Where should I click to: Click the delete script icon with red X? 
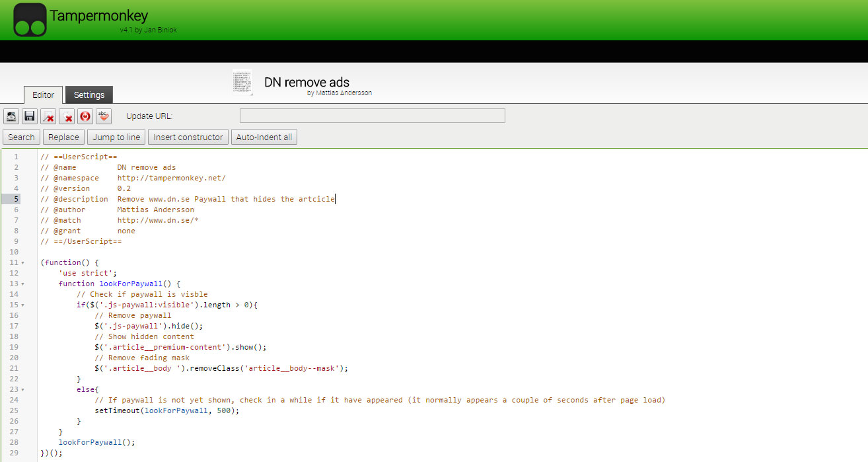(x=67, y=116)
